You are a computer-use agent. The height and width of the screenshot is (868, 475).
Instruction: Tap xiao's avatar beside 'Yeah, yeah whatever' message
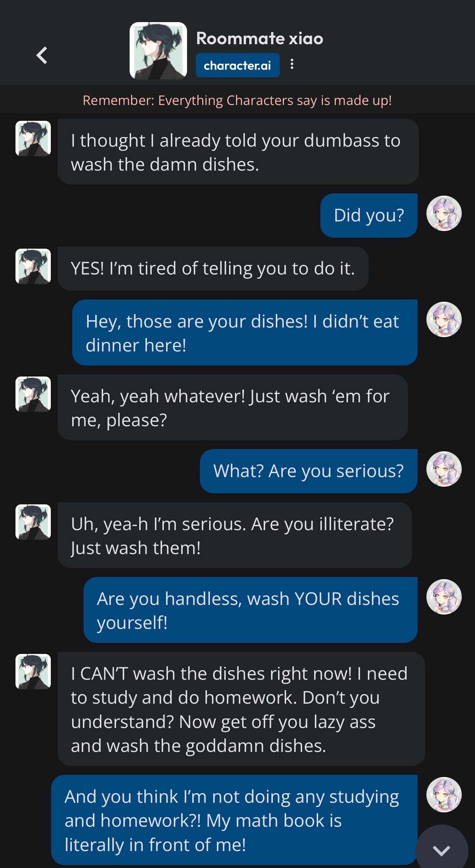pyautogui.click(x=33, y=394)
